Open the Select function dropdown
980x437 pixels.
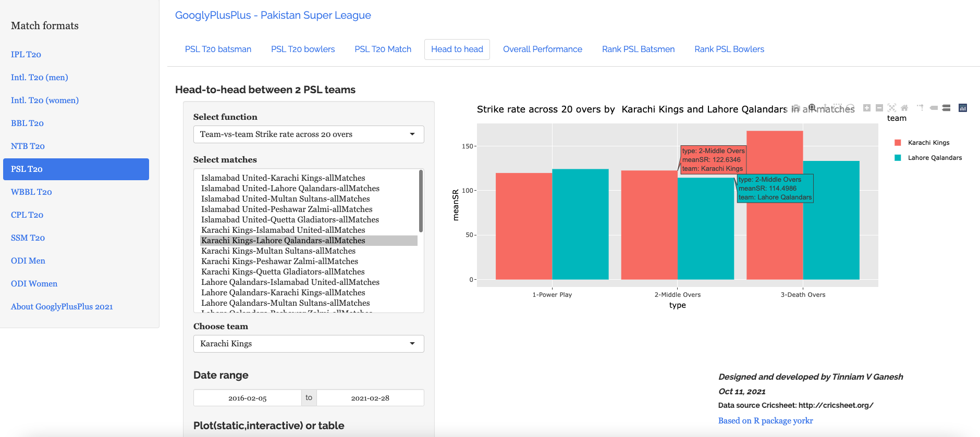click(309, 134)
